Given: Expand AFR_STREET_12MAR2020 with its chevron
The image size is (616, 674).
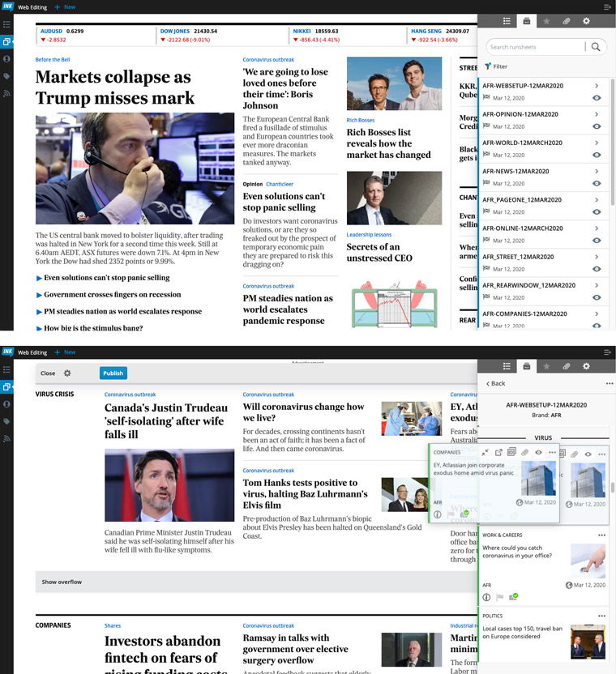Looking at the screenshot, I should point(597,257).
